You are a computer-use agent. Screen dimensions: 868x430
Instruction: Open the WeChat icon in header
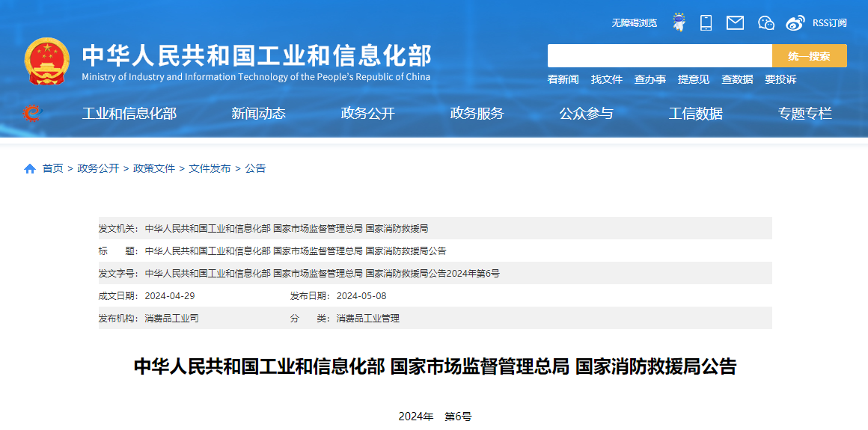pyautogui.click(x=765, y=23)
